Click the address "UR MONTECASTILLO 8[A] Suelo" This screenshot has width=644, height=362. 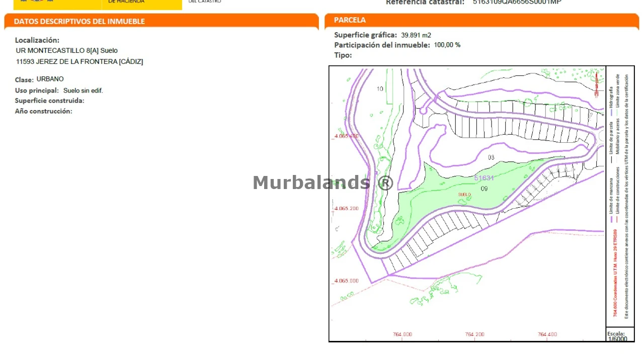pyautogui.click(x=67, y=51)
